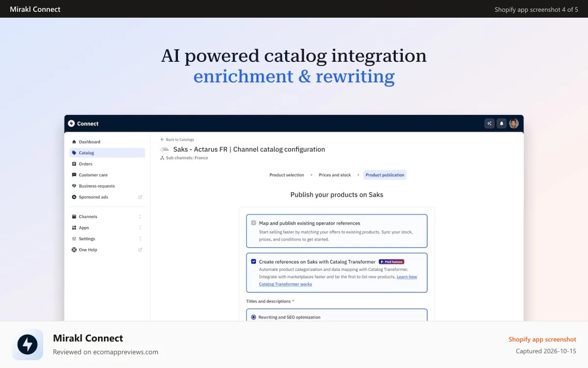Click the Saks - Actarus FR page title
588x368 pixels.
tap(249, 149)
